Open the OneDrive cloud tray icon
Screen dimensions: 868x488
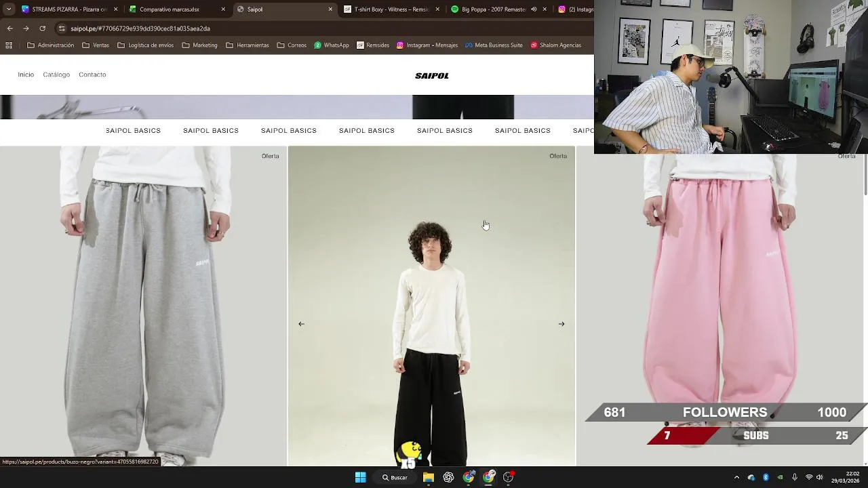pos(751,477)
